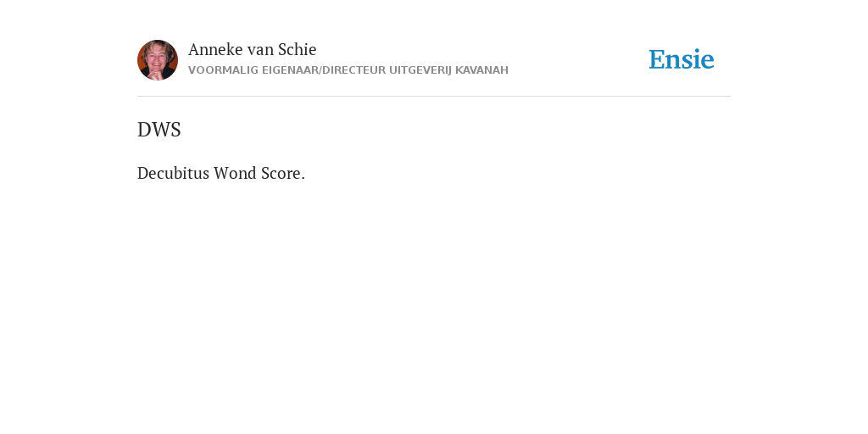The height and width of the screenshot is (434, 868).
Task: Click Anneke van Schie's profile photo
Action: point(158,60)
